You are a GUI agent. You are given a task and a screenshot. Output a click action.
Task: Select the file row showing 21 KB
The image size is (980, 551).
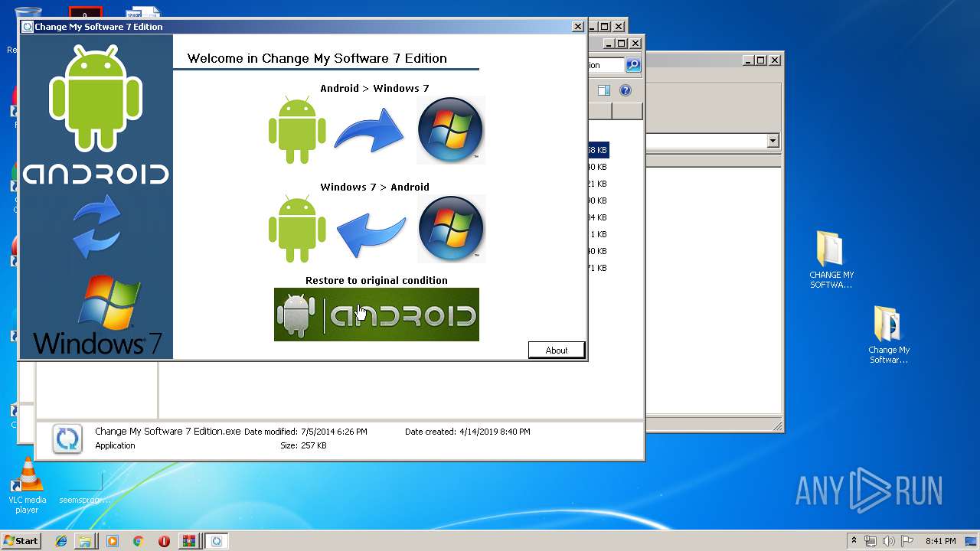pos(598,184)
